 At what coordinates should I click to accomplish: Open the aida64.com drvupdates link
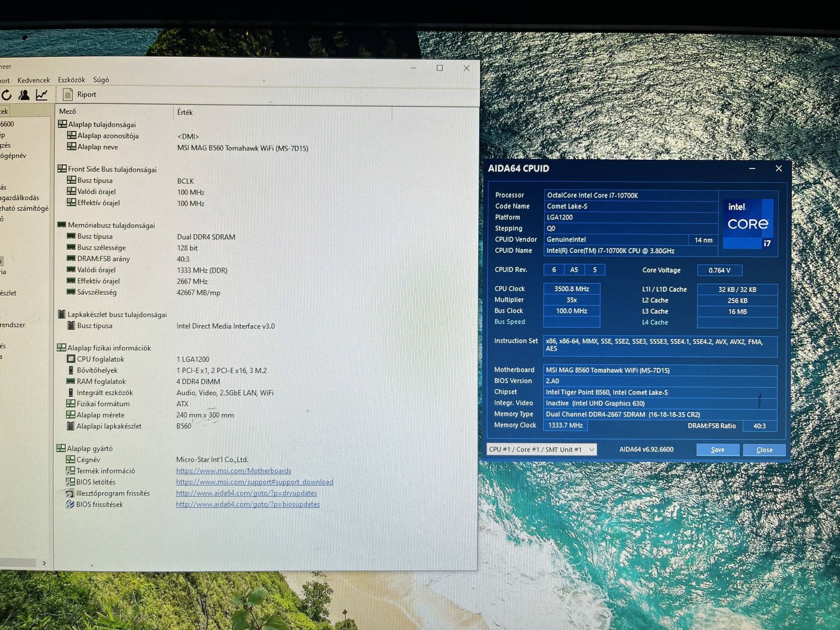tap(246, 493)
